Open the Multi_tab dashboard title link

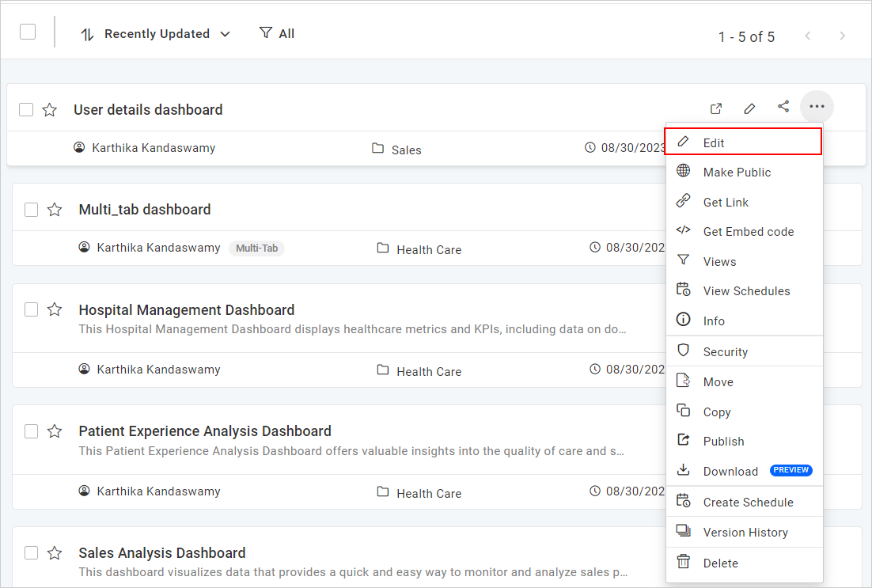click(145, 210)
